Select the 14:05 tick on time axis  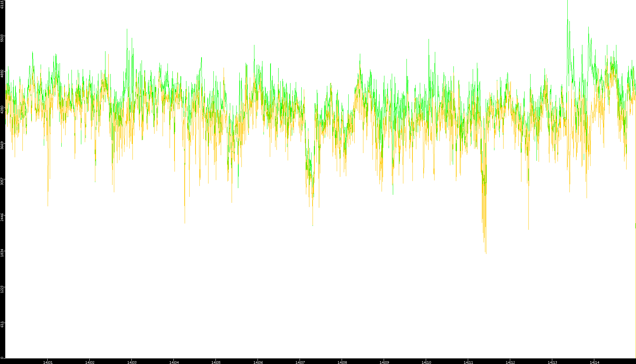[x=216, y=362]
